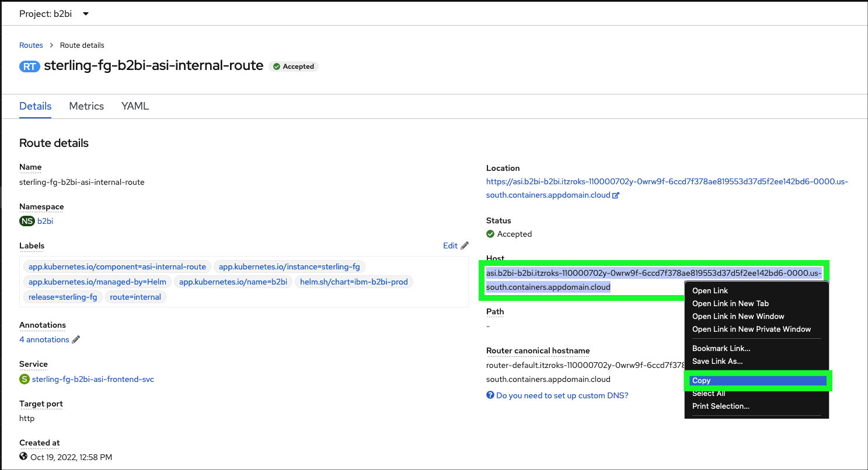Click the external link icon after Location URL
Viewport: 868px width, 470px height.
click(x=615, y=195)
